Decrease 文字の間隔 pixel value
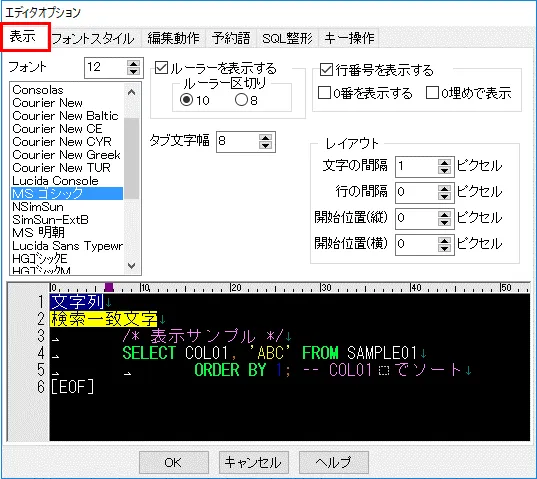The width and height of the screenshot is (537, 479). click(444, 171)
